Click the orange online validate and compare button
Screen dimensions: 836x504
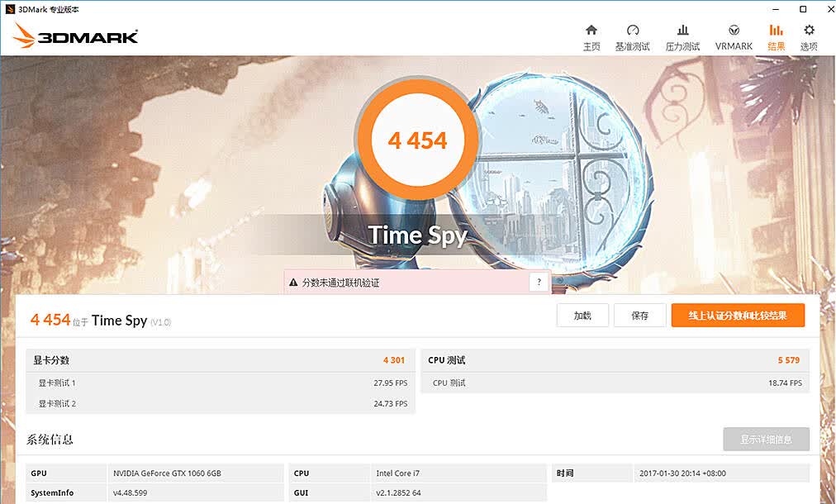(x=738, y=315)
